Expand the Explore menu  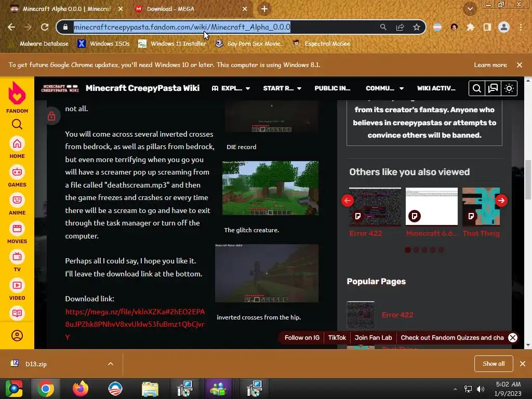tap(231, 88)
